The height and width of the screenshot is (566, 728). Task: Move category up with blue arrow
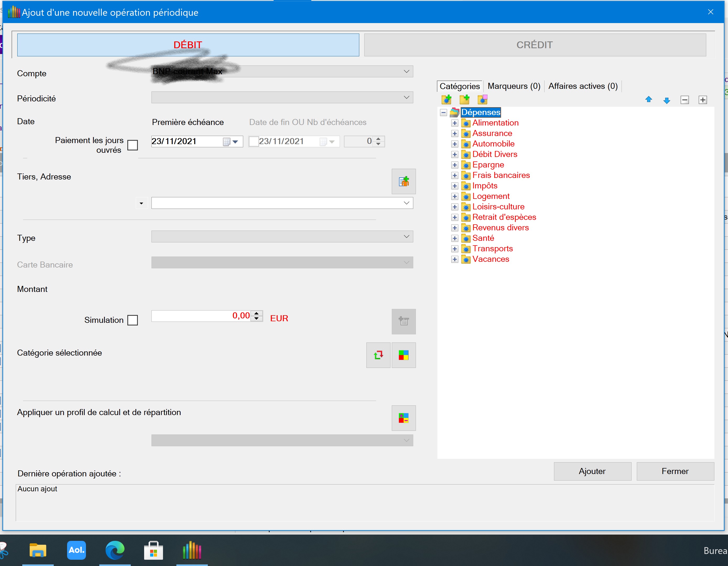(x=648, y=99)
